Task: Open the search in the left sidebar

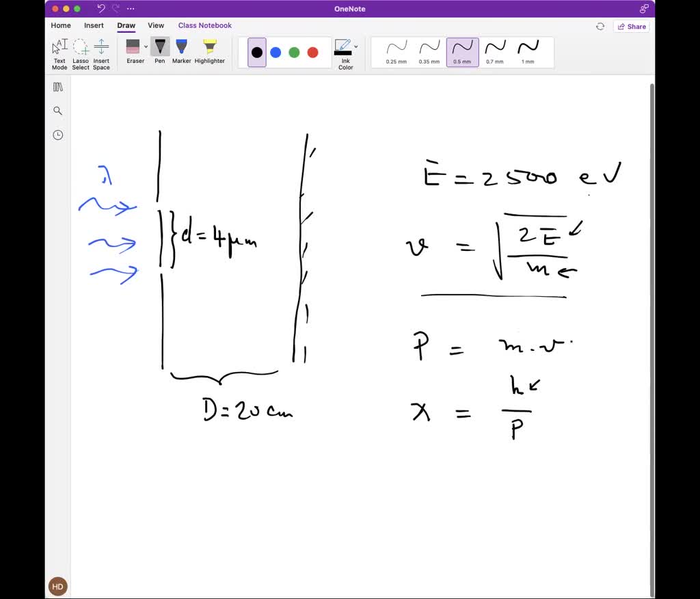Action: click(x=57, y=110)
